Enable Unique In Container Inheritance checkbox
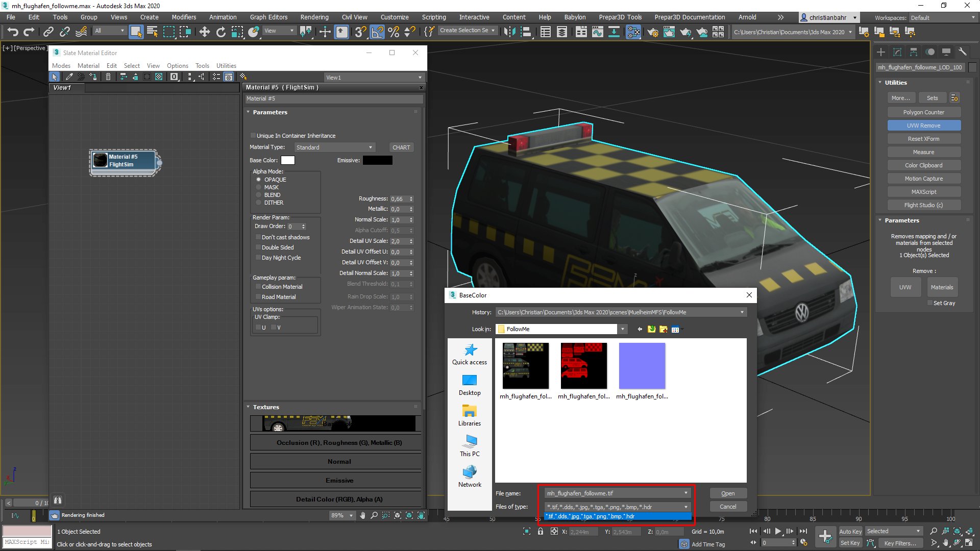The height and width of the screenshot is (551, 980). (253, 136)
